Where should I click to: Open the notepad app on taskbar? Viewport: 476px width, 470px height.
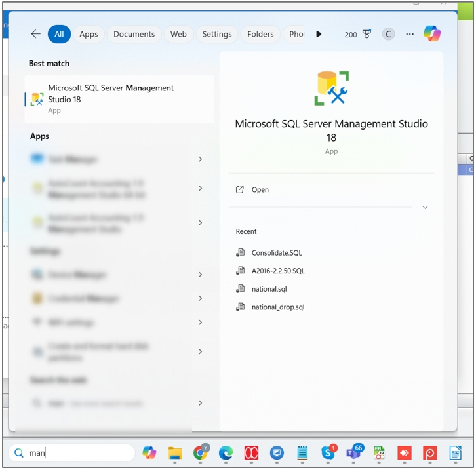[302, 453]
